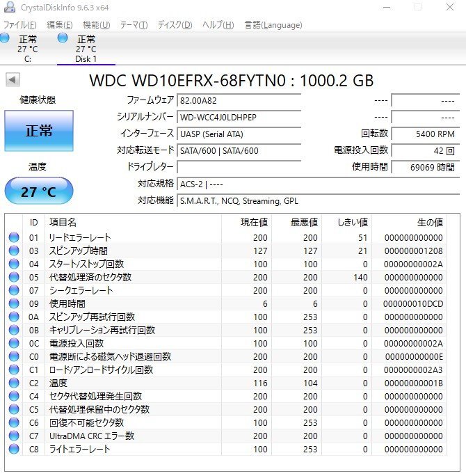Viewport: 466px width, 476px height.
Task: Click status icon for C7 UltraDMA CRC エラー数 row
Action: [14, 436]
